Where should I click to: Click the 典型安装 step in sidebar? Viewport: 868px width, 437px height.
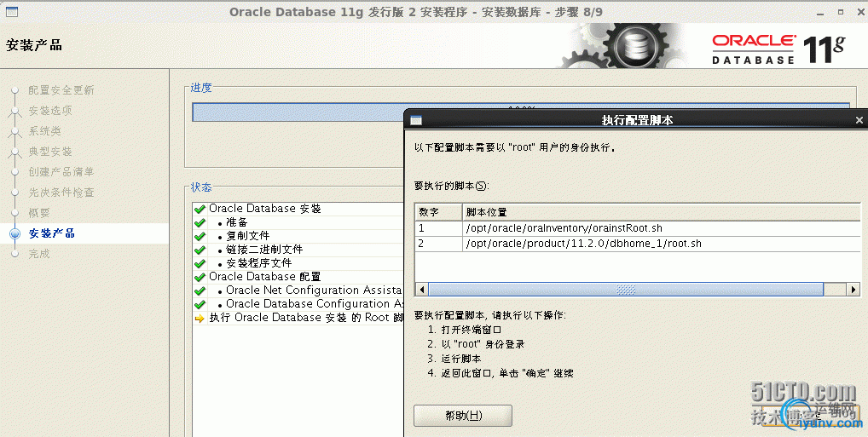coord(50,152)
